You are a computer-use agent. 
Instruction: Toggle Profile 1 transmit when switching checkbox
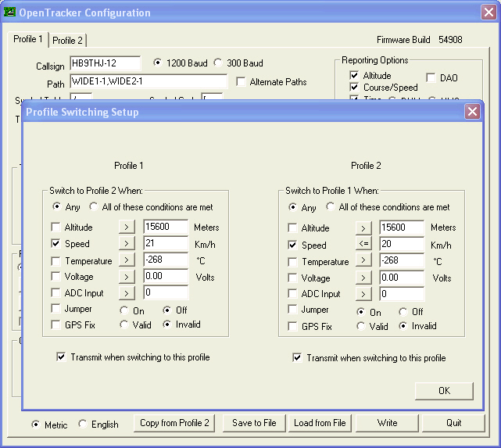coord(61,357)
